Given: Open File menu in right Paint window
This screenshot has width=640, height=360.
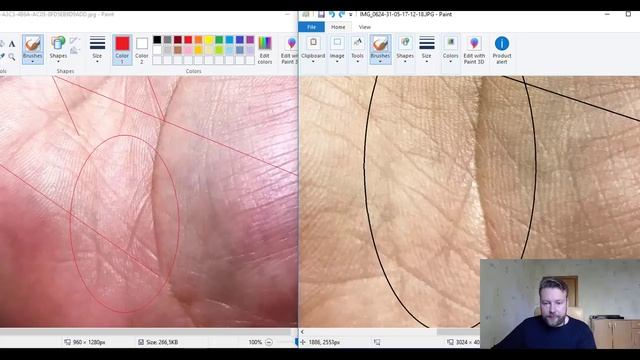Looking at the screenshot, I should point(311,27).
